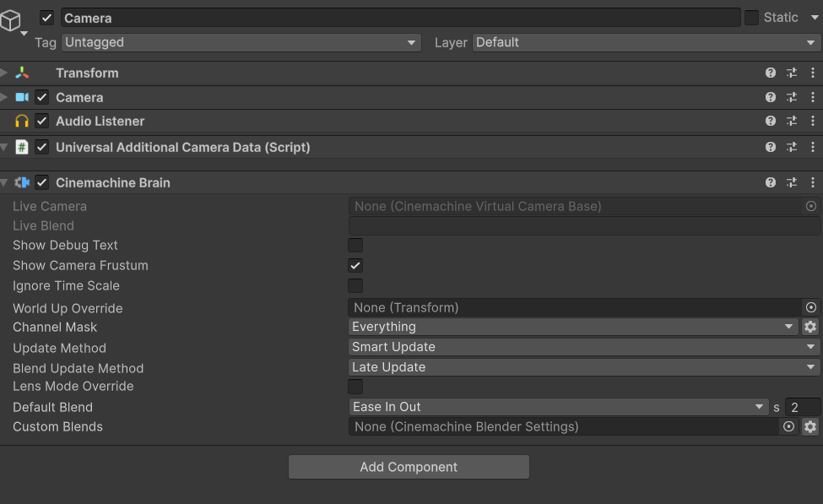Viewport: 823px width, 504px height.
Task: Open the World Up Override object picker
Action: click(811, 308)
